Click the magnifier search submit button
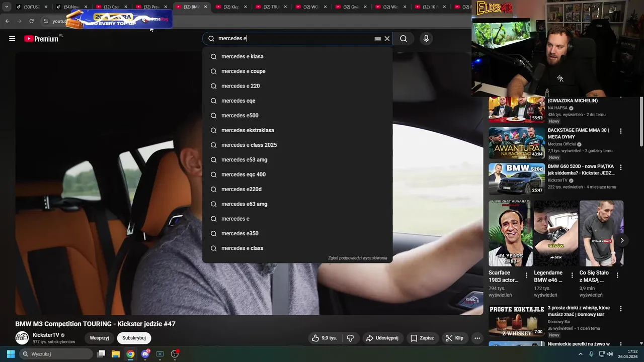The width and height of the screenshot is (644, 362). [x=404, y=39]
